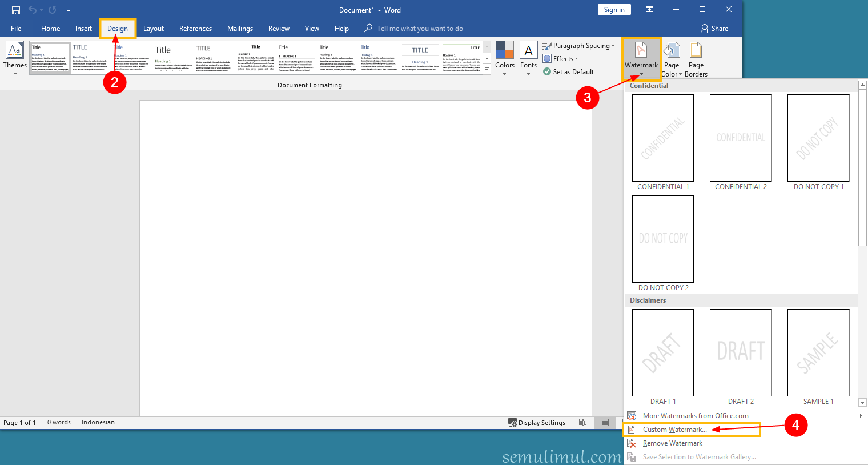The image size is (868, 465).
Task: Open the Colors palette button
Action: coord(505,58)
